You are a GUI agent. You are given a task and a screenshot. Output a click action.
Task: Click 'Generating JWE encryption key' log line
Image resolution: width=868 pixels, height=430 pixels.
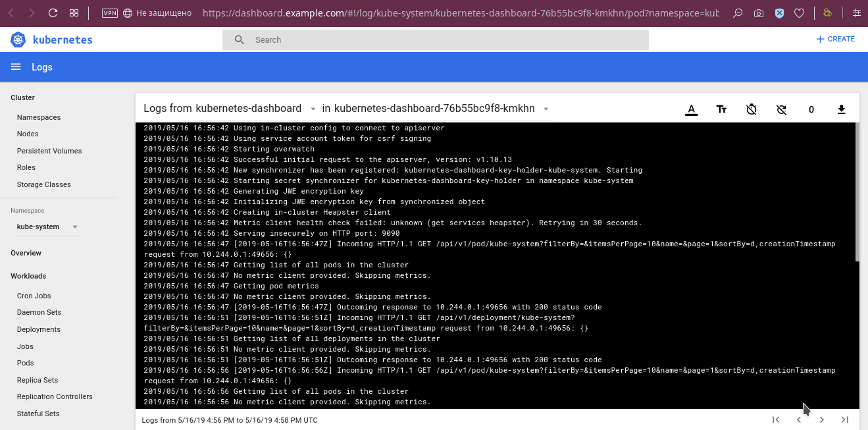pos(253,191)
